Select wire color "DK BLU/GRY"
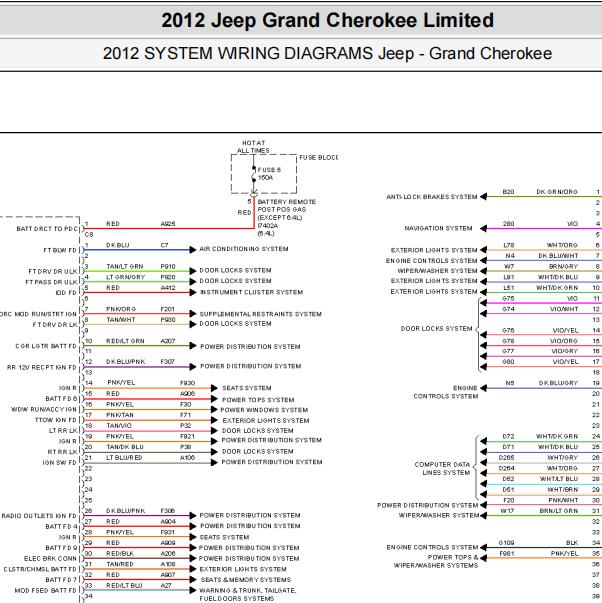 [559, 383]
